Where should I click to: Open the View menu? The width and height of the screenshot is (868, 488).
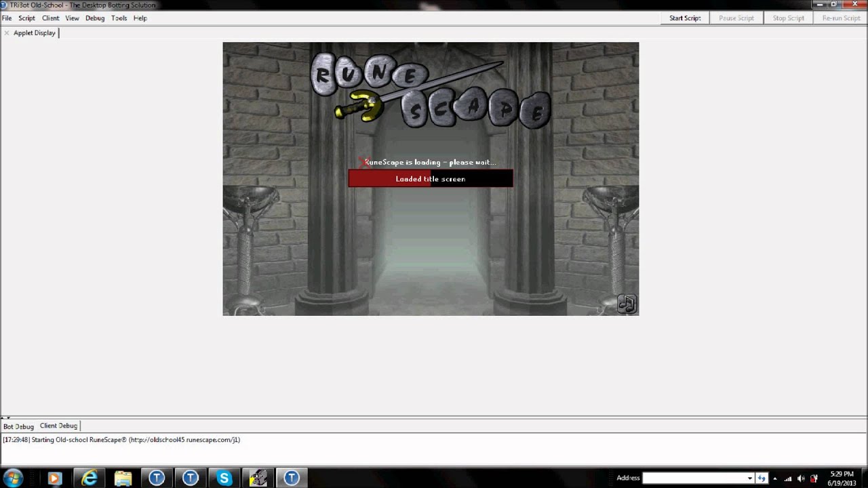pos(72,18)
